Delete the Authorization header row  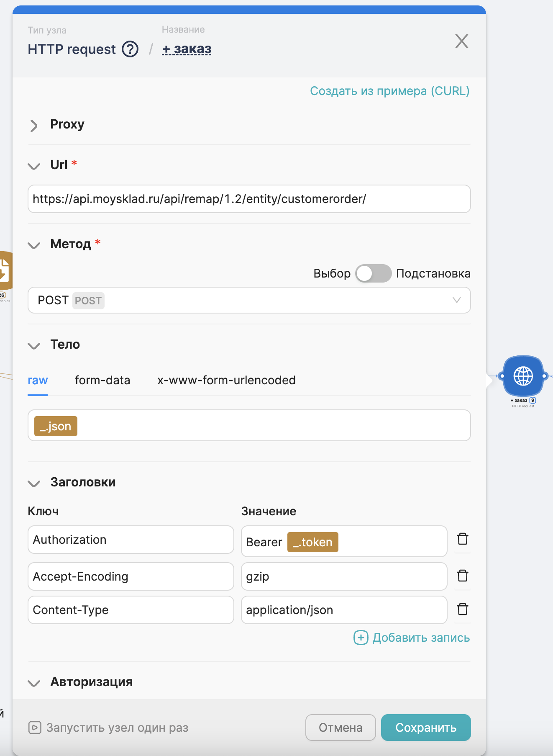[462, 539]
